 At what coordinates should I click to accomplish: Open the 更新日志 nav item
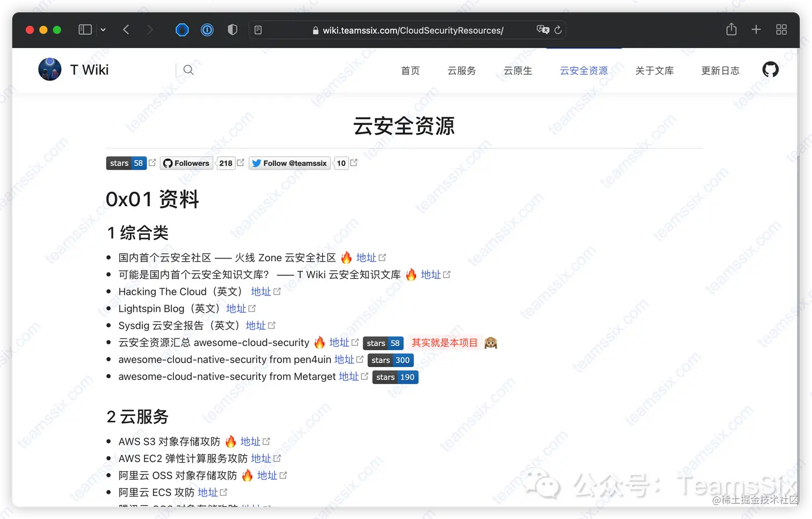(720, 70)
